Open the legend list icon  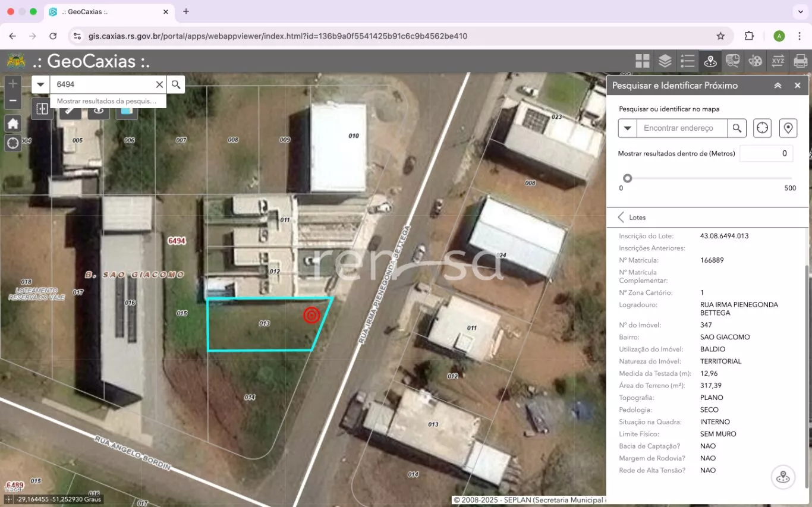[x=687, y=61]
